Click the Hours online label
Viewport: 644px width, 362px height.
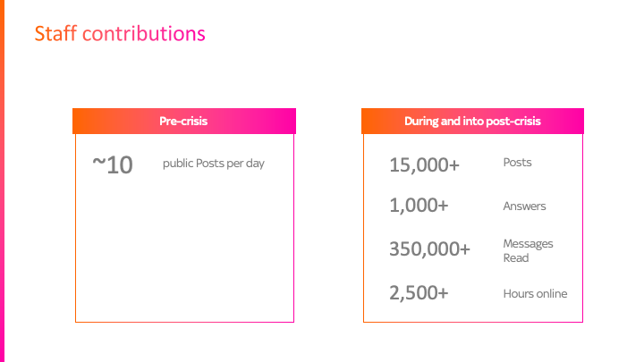coord(535,294)
